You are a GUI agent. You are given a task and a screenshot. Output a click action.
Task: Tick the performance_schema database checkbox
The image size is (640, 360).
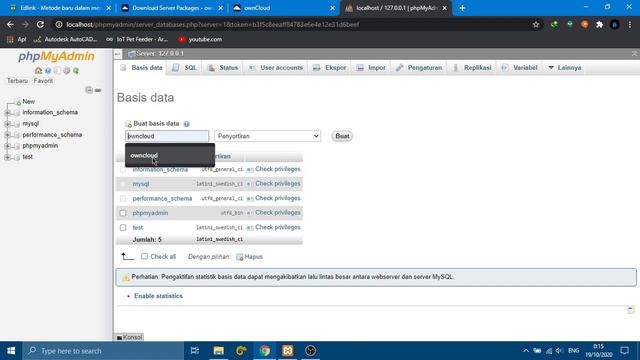point(123,198)
